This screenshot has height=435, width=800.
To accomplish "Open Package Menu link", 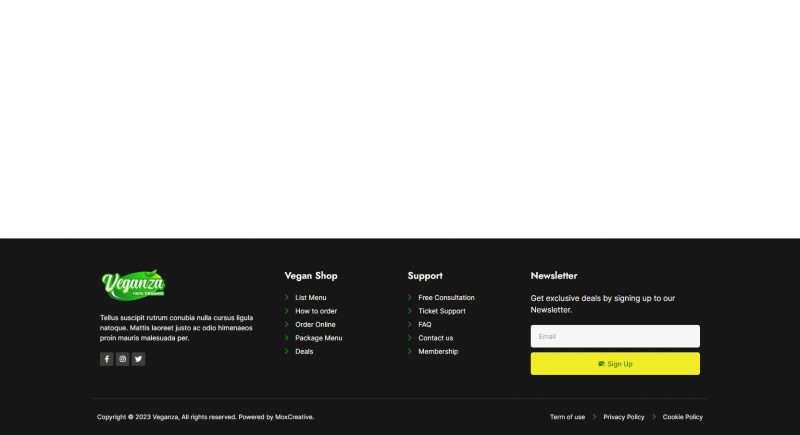I will tap(318, 338).
